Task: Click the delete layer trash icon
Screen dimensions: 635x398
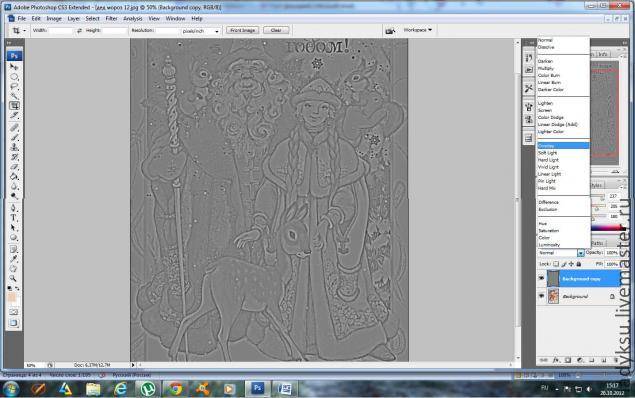Action: [616, 360]
